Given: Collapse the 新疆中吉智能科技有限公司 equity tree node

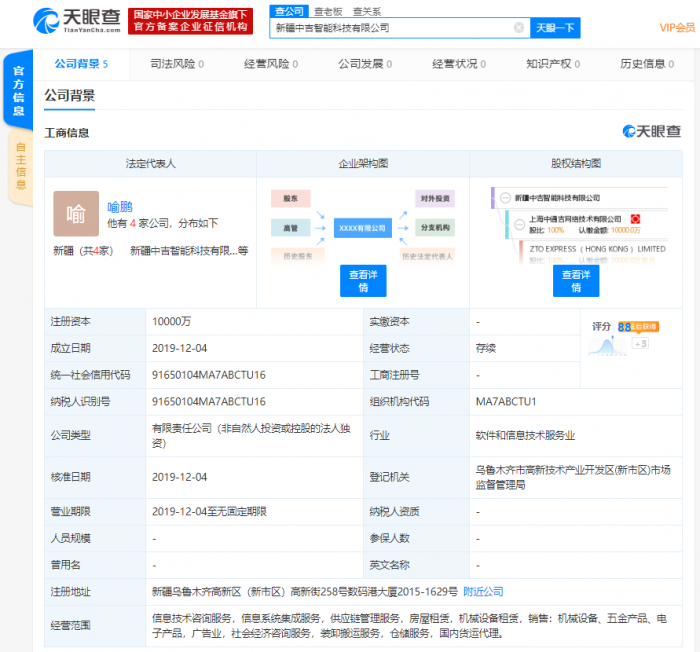Looking at the screenshot, I should click(505, 198).
